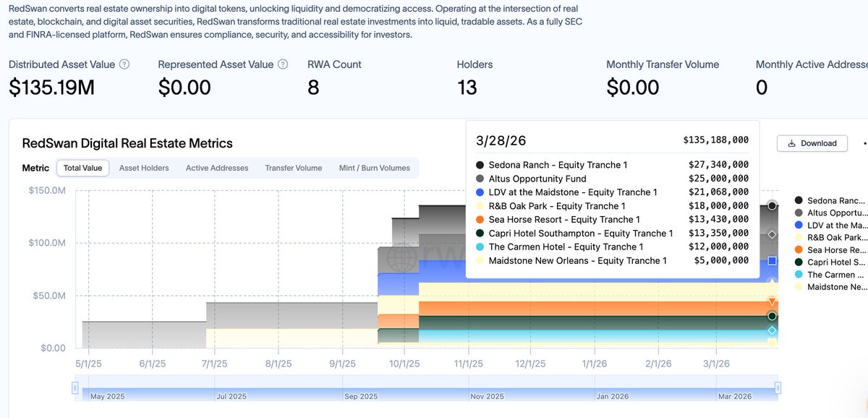868x418 pixels.
Task: Select the Capri Hotel Southampton tooltip row
Action: [613, 234]
